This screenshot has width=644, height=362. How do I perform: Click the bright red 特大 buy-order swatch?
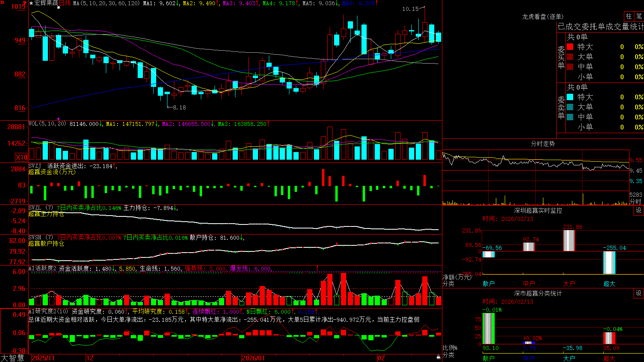tap(570, 47)
